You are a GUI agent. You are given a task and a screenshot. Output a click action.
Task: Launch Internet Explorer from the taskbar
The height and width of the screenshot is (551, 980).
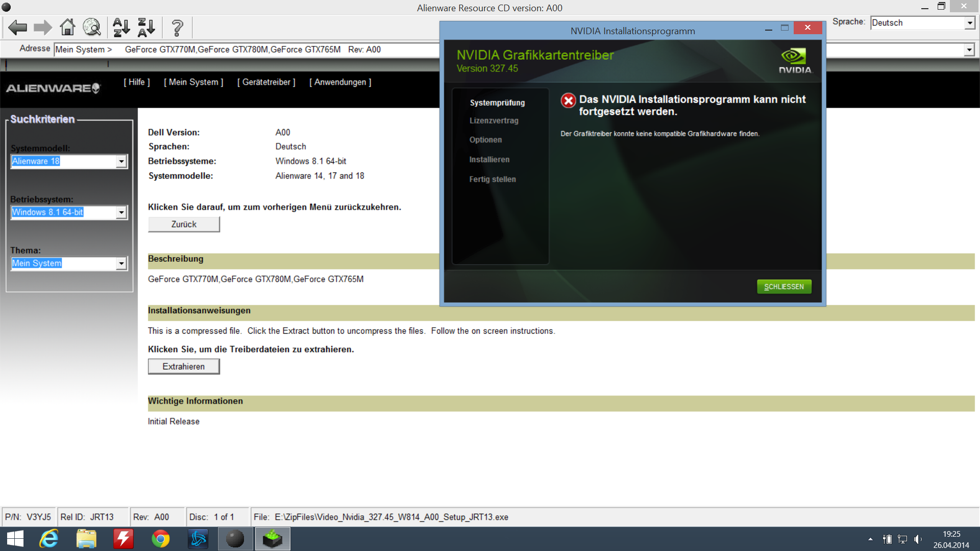(x=49, y=539)
